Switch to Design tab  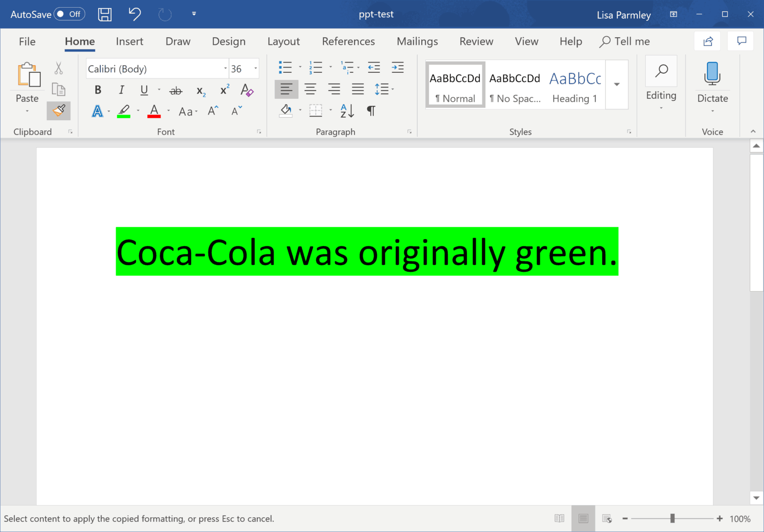(229, 42)
